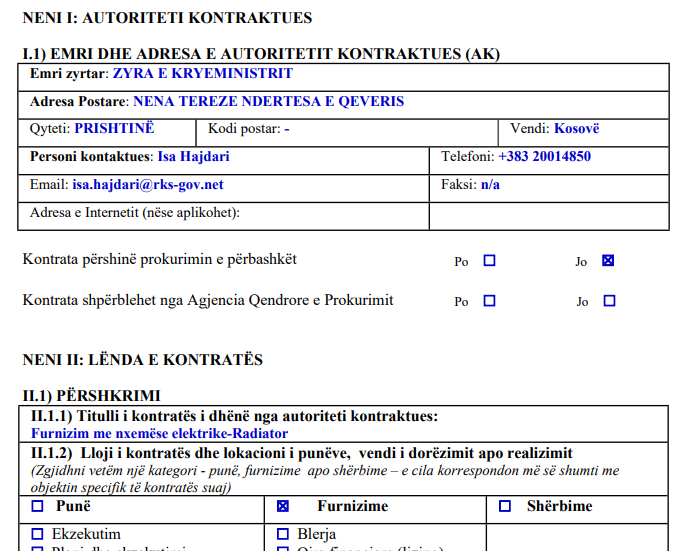
Task: Click the country value Kosovë
Action: tap(577, 129)
